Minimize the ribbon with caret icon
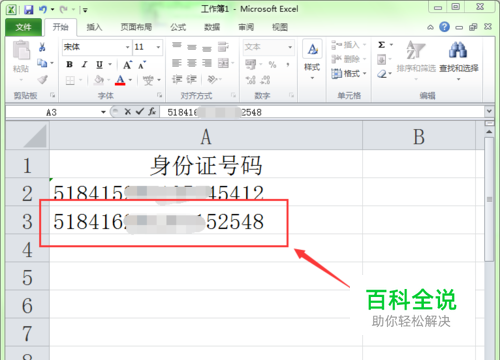 pos(430,27)
